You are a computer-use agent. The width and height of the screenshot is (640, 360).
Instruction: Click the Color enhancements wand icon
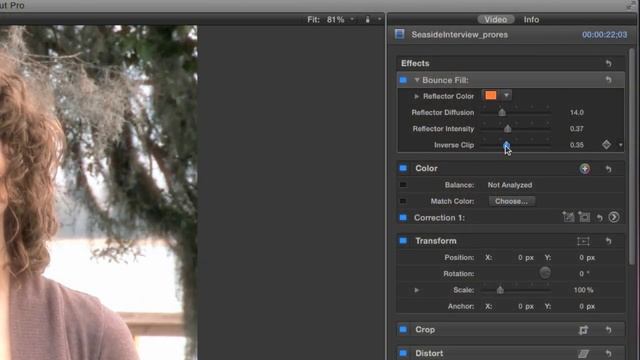584,168
